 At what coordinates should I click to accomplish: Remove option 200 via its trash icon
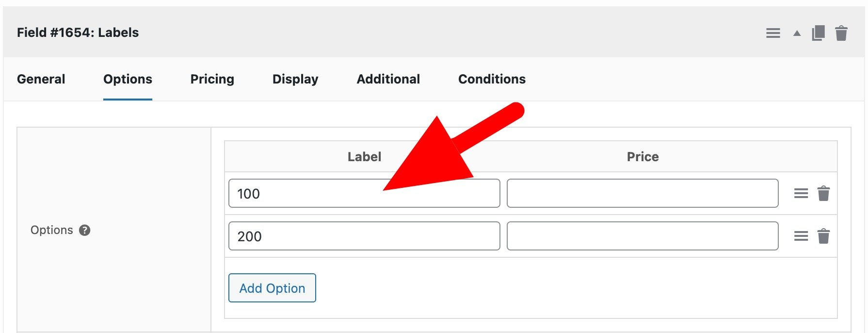click(x=823, y=235)
